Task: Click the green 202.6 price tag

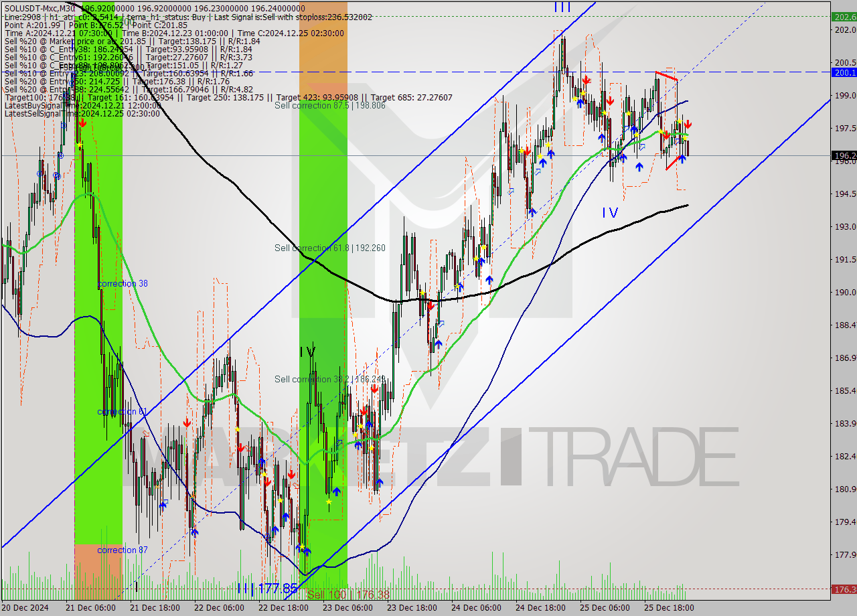Action: point(844,16)
